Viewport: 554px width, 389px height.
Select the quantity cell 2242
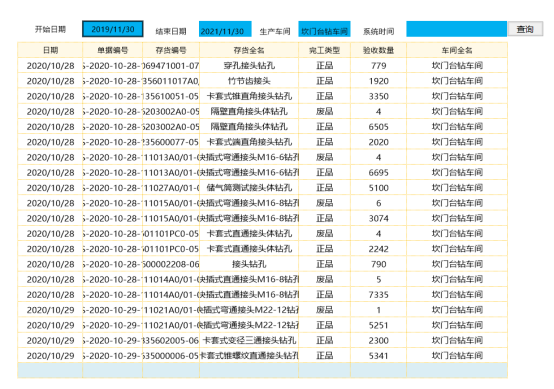point(378,249)
